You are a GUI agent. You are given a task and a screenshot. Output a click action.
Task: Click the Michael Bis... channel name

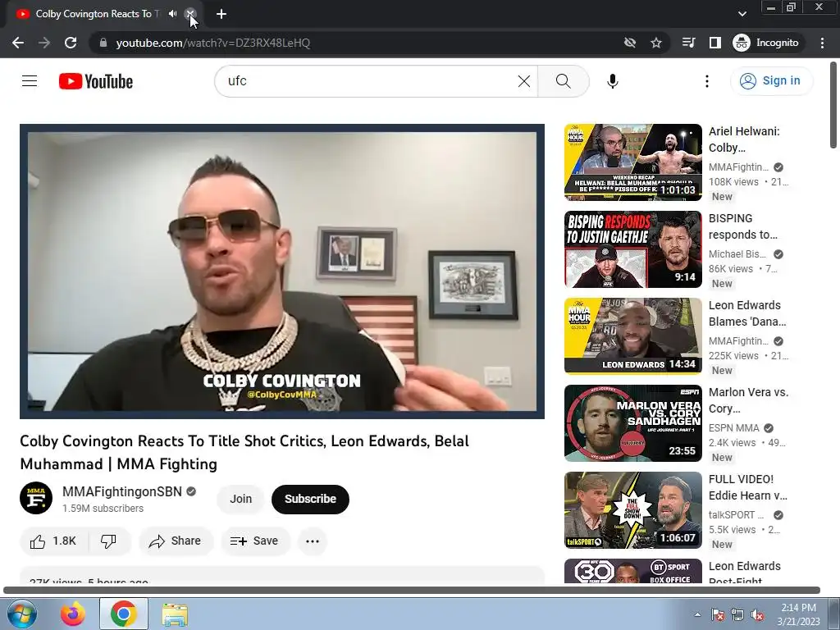coord(737,254)
